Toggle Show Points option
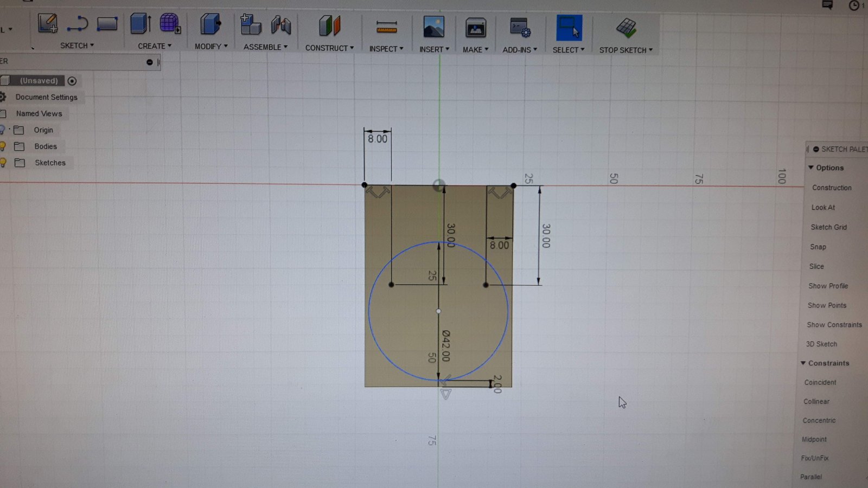Screen dimensions: 868x488 (x=827, y=305)
